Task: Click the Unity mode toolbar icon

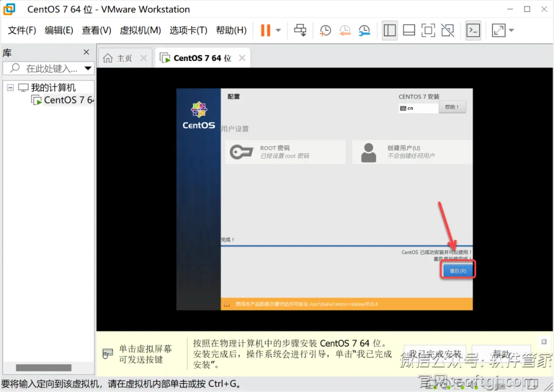Action: [x=448, y=30]
